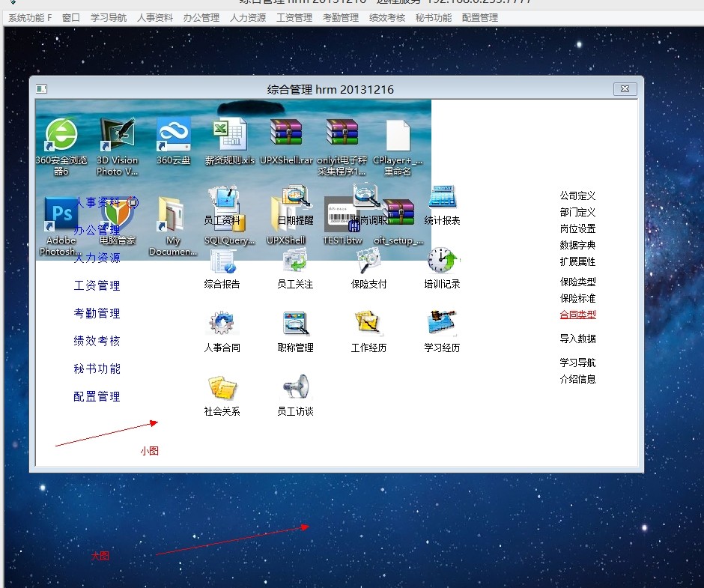
Task: Open the 公司定义 link
Action: pos(577,196)
